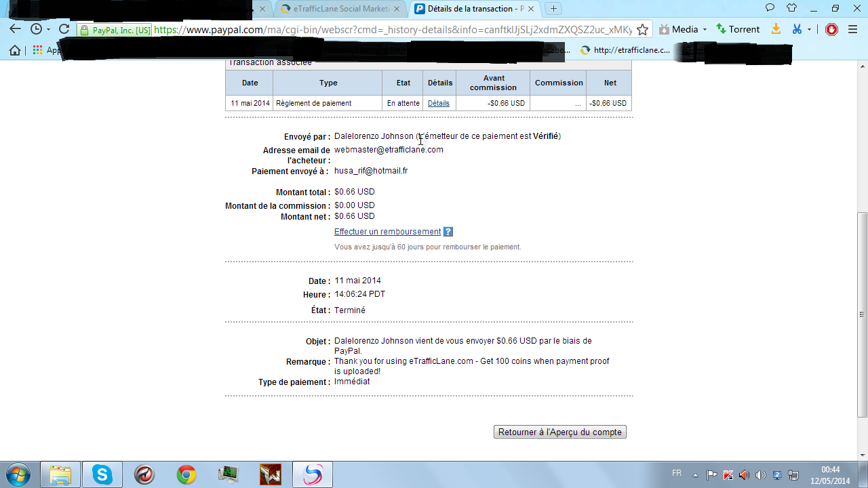Image resolution: width=868 pixels, height=488 pixels.
Task: Show hidden tray icons arrow
Action: tap(695, 475)
